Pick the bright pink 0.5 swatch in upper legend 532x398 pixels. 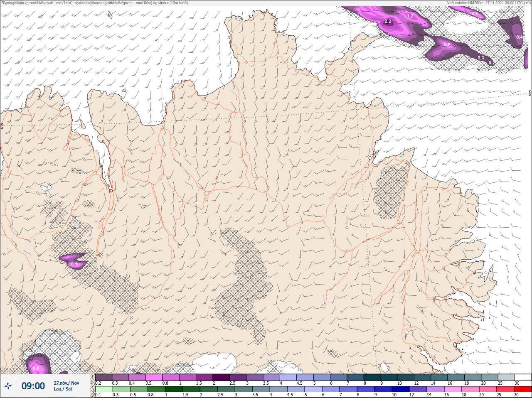[154, 377]
